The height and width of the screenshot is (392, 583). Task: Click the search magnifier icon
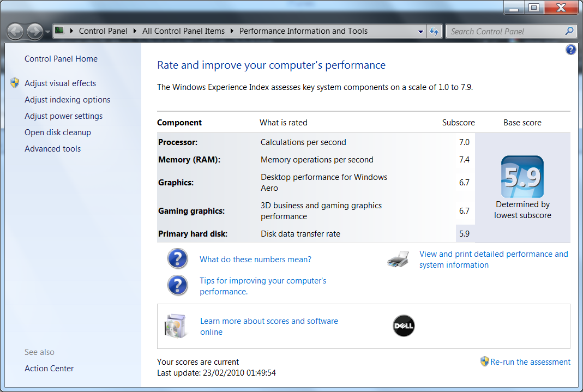tap(569, 31)
